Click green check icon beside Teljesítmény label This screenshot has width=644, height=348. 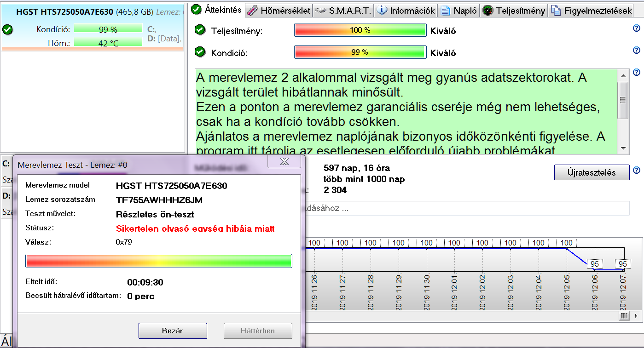(x=200, y=30)
